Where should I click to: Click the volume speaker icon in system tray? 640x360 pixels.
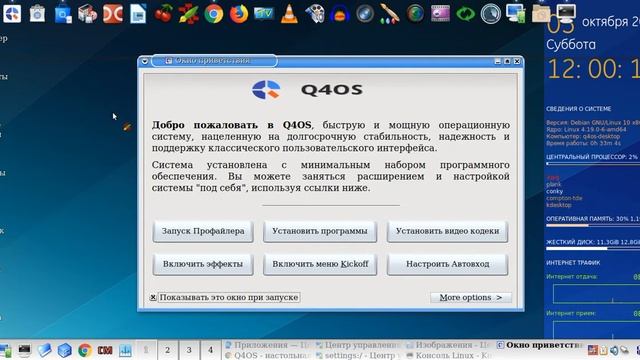tap(614, 350)
